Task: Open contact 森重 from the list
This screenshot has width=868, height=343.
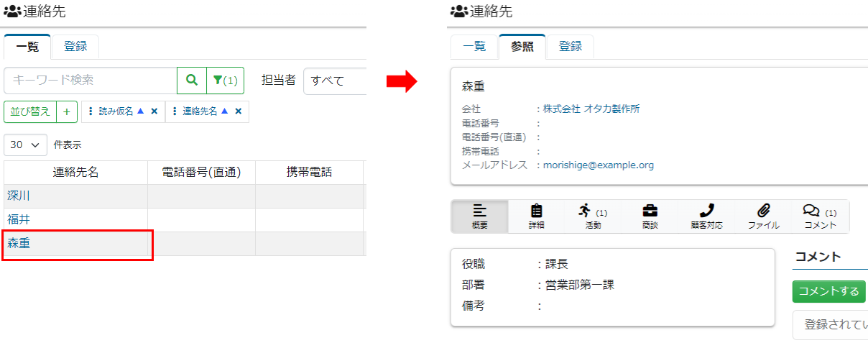Action: [x=19, y=243]
